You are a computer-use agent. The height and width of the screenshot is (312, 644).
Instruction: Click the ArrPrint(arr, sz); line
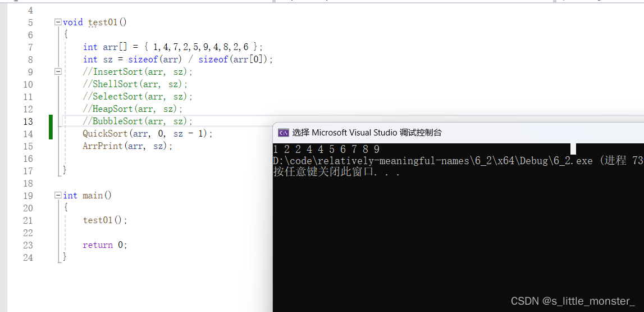127,146
